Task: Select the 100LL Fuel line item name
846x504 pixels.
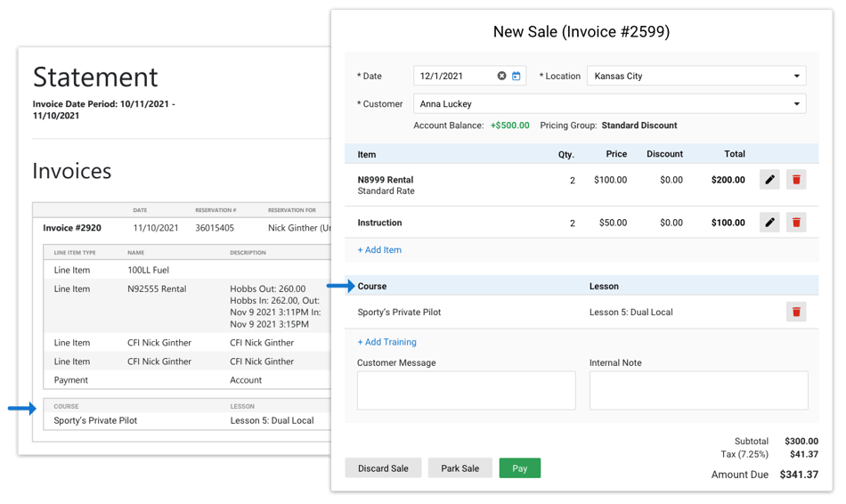Action: [149, 270]
